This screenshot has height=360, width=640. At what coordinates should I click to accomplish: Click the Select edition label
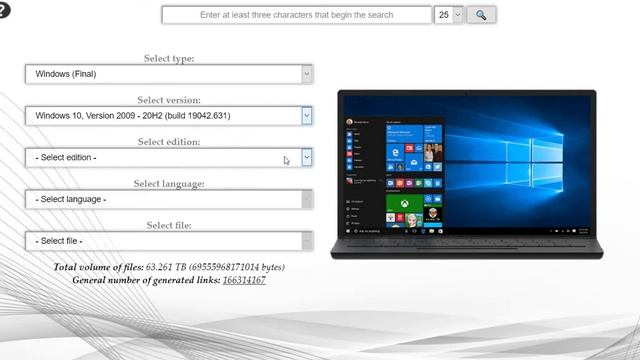pyautogui.click(x=169, y=142)
